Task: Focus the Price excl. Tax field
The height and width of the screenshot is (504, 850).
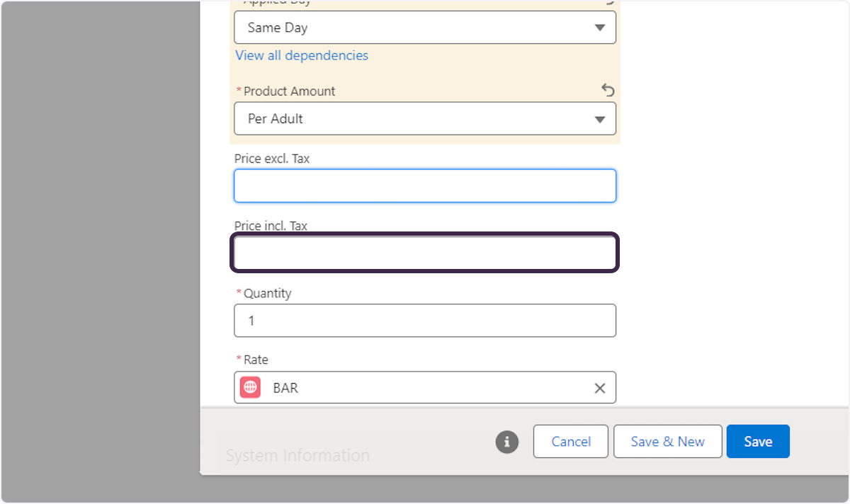Action: click(425, 186)
